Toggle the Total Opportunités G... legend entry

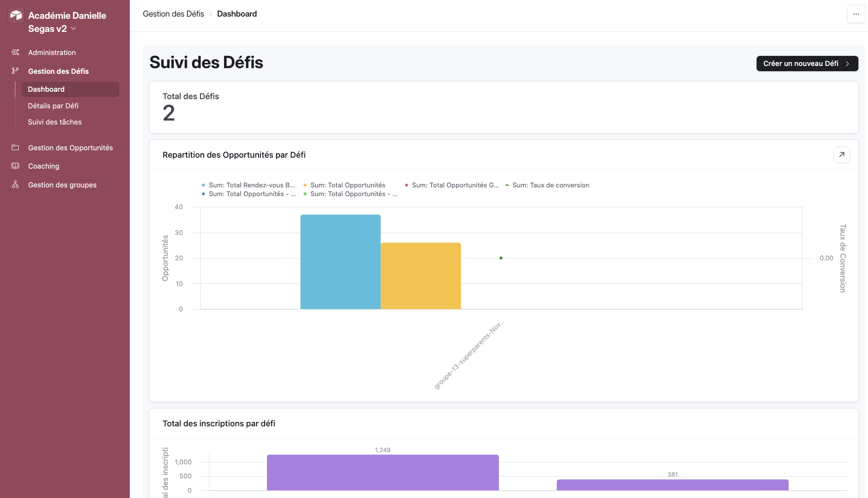(455, 185)
